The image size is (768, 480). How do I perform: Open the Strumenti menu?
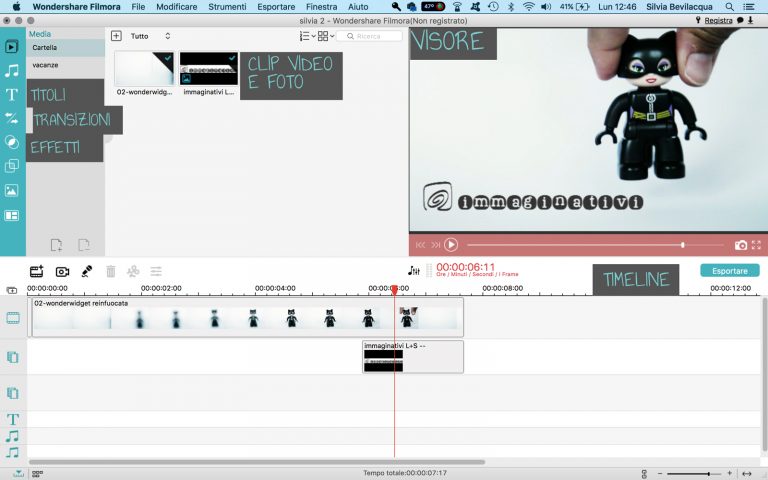[227, 7]
